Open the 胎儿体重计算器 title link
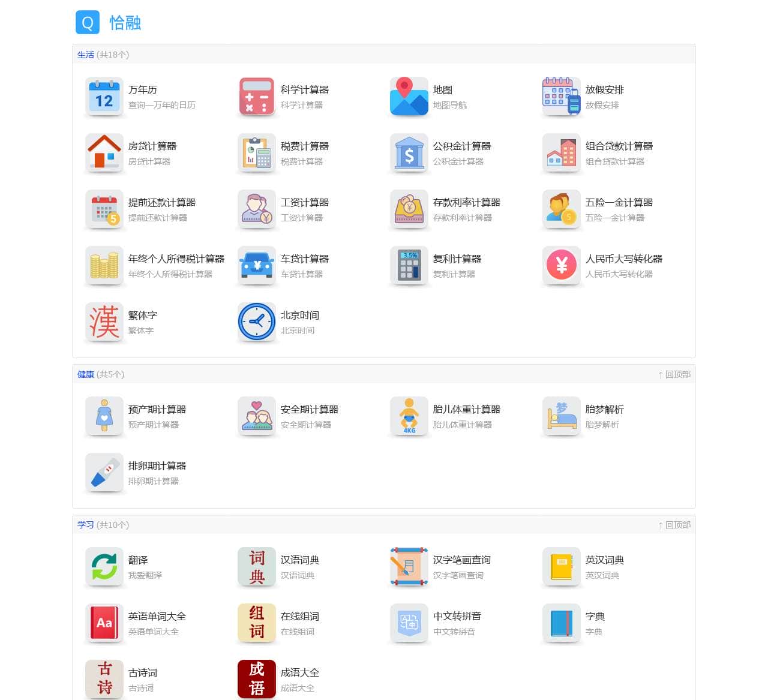 pyautogui.click(x=467, y=409)
